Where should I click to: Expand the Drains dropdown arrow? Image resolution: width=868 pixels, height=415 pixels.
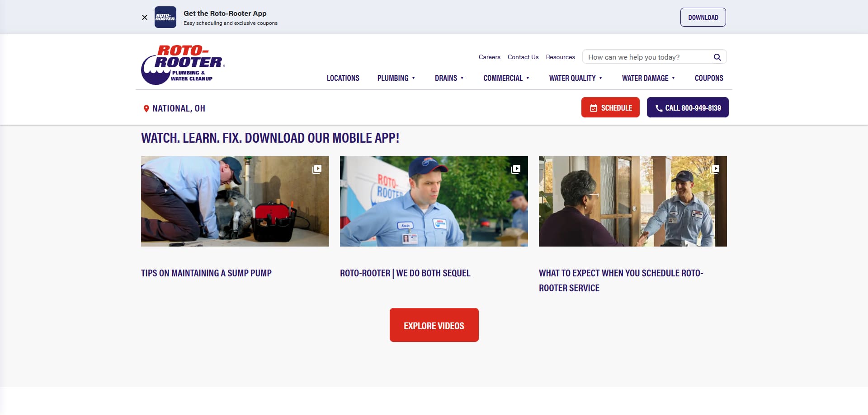click(462, 78)
